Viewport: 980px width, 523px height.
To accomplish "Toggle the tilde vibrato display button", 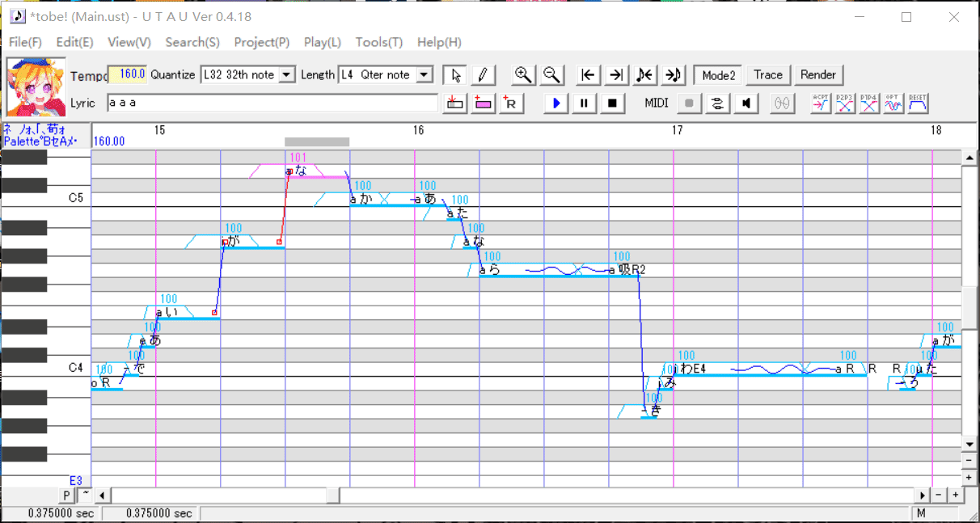I will [85, 495].
